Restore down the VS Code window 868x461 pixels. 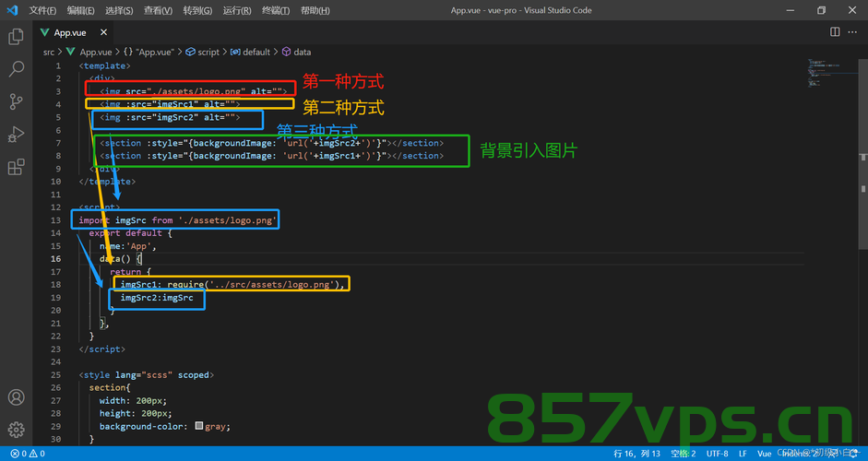pyautogui.click(x=822, y=10)
